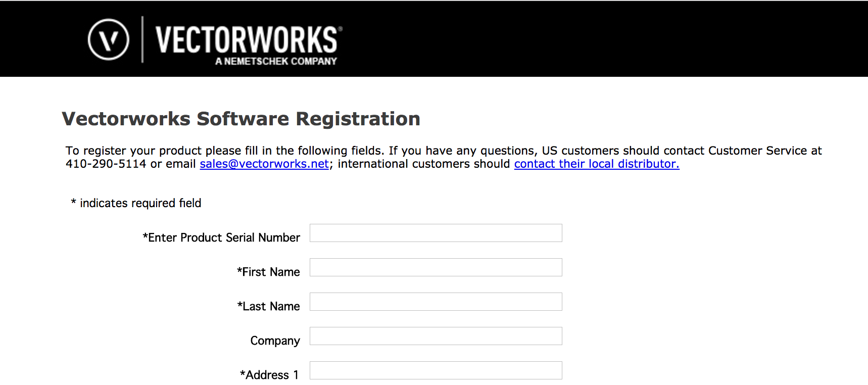
Task: Click the circular Vectorworks V logo
Action: [x=109, y=39]
